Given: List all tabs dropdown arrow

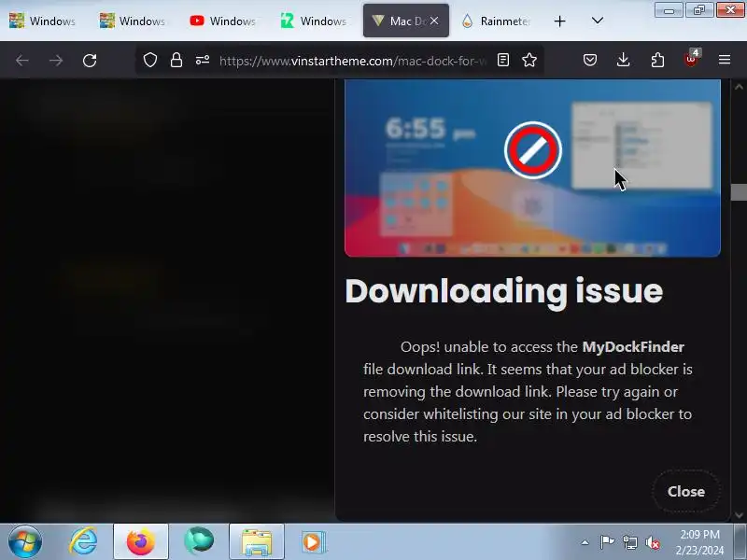Looking at the screenshot, I should (x=598, y=21).
